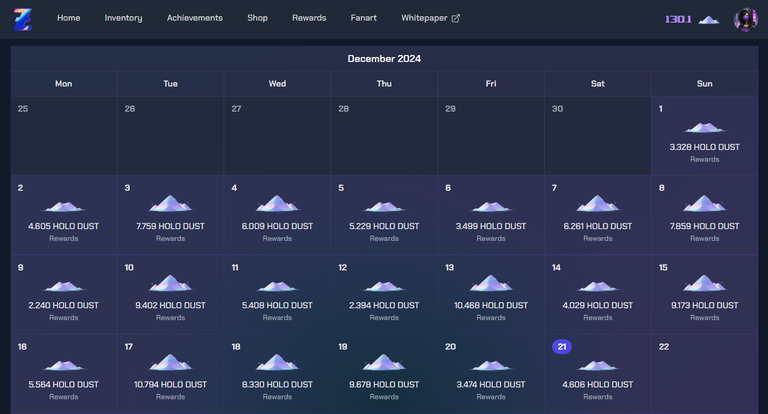Click the 130.1 holo dust balance
Viewport: 768px width, 414px height.
(x=678, y=19)
